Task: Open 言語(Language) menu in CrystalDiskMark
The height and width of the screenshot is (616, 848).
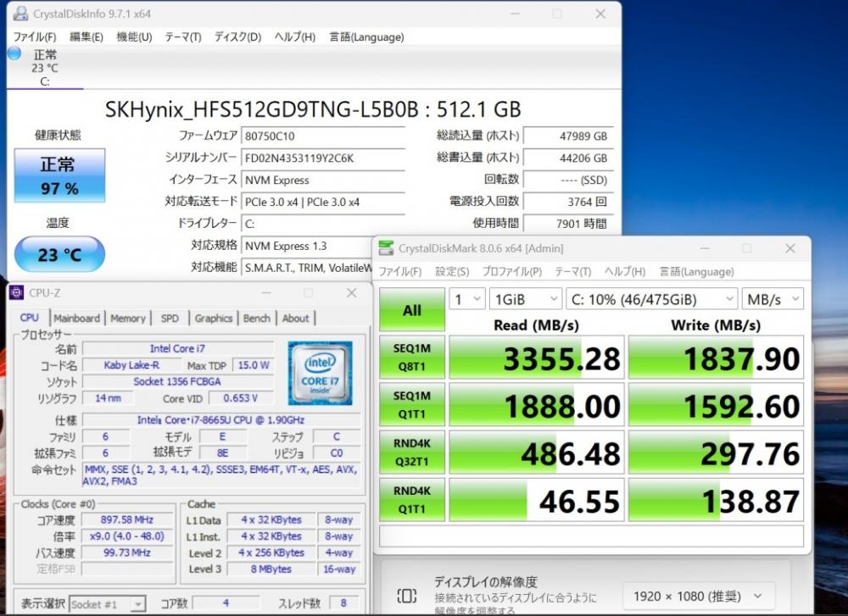Action: [696, 271]
